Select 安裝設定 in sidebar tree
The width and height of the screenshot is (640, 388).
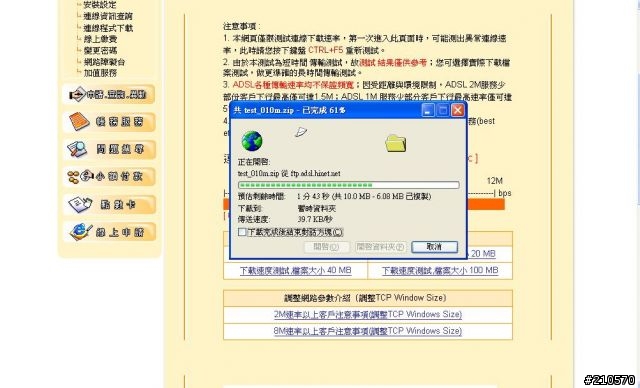pos(100,5)
